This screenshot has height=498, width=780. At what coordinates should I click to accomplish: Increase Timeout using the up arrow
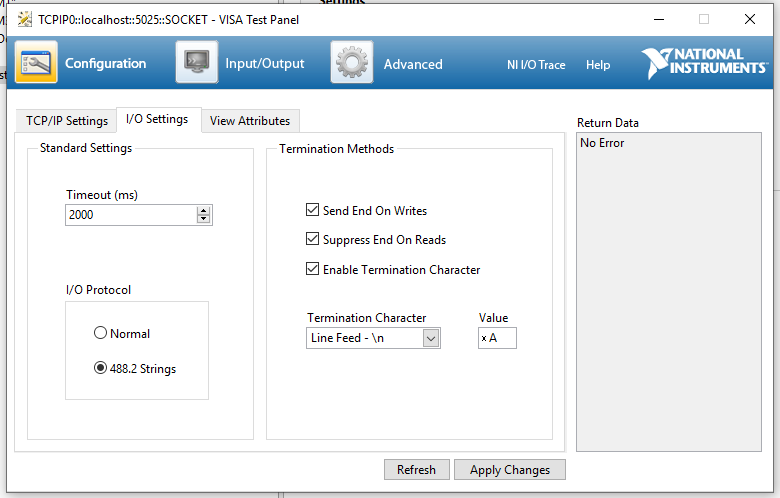(204, 211)
